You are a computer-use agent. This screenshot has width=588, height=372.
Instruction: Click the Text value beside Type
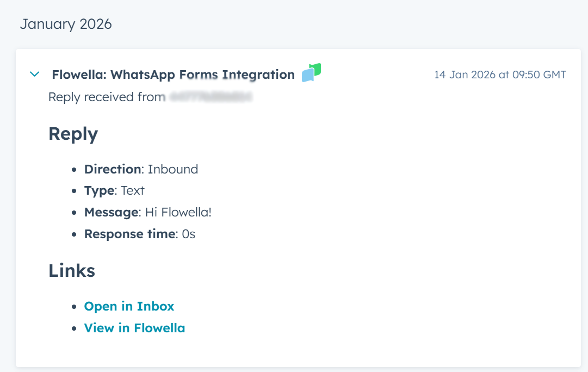coord(133,191)
